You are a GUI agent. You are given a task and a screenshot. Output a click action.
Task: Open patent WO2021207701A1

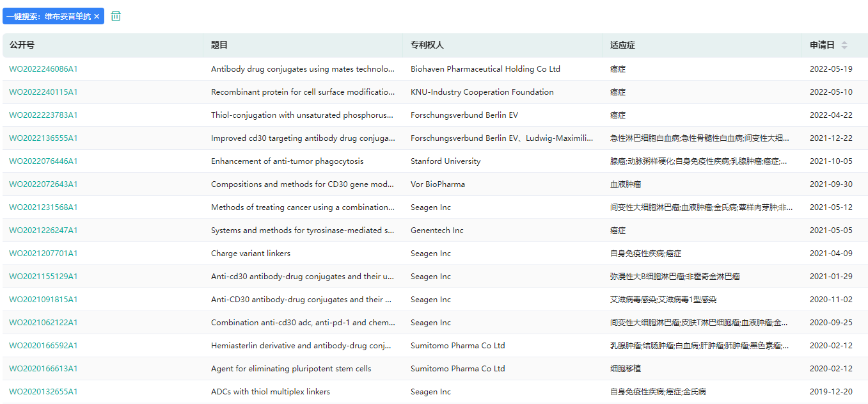[x=43, y=254]
